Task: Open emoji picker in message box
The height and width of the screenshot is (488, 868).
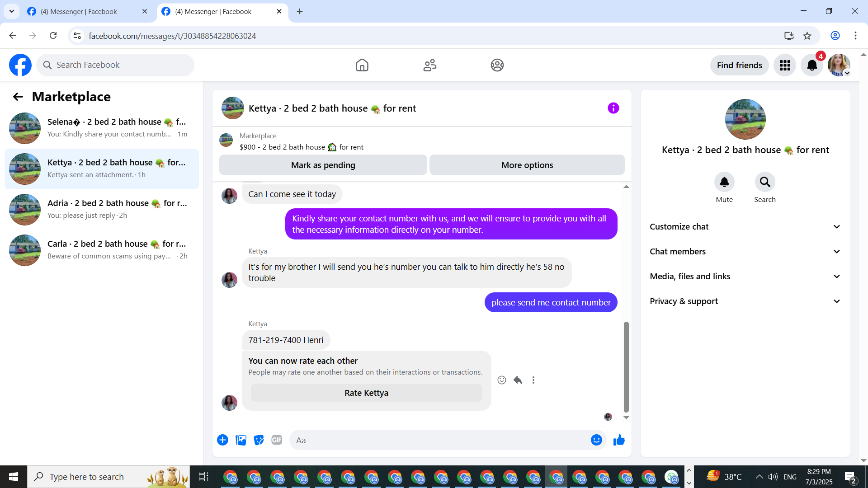Action: pyautogui.click(x=596, y=440)
